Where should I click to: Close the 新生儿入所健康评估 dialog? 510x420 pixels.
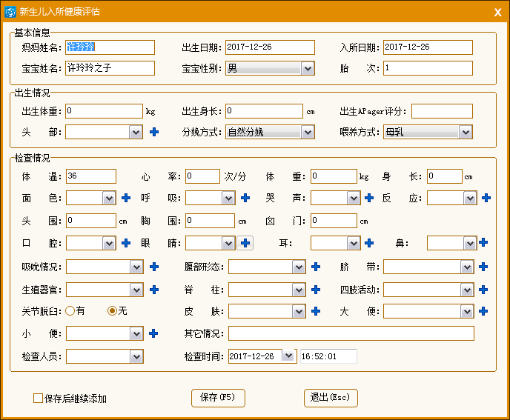pos(497,11)
